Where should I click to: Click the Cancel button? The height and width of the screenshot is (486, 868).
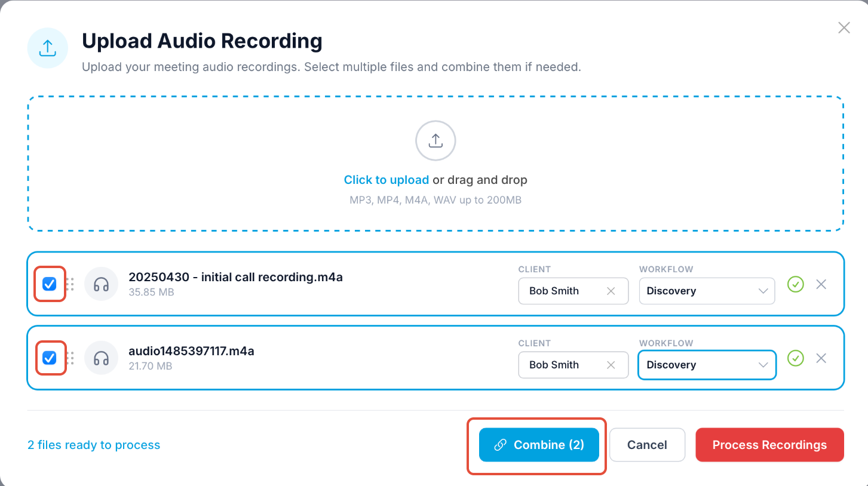pyautogui.click(x=647, y=445)
